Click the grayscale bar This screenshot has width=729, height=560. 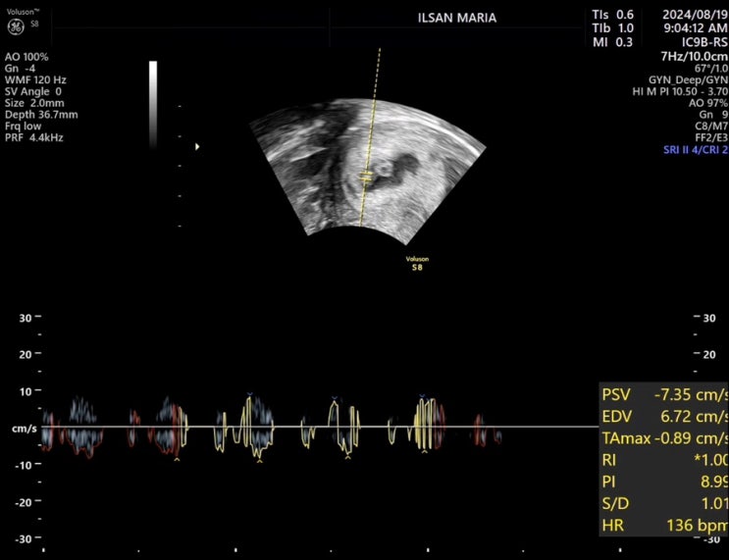153,104
